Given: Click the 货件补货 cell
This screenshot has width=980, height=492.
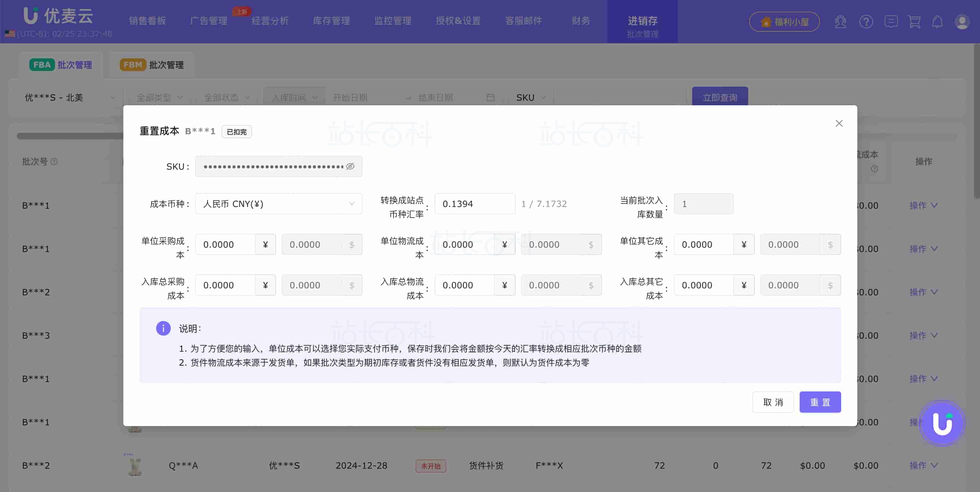Looking at the screenshot, I should coord(486,465).
